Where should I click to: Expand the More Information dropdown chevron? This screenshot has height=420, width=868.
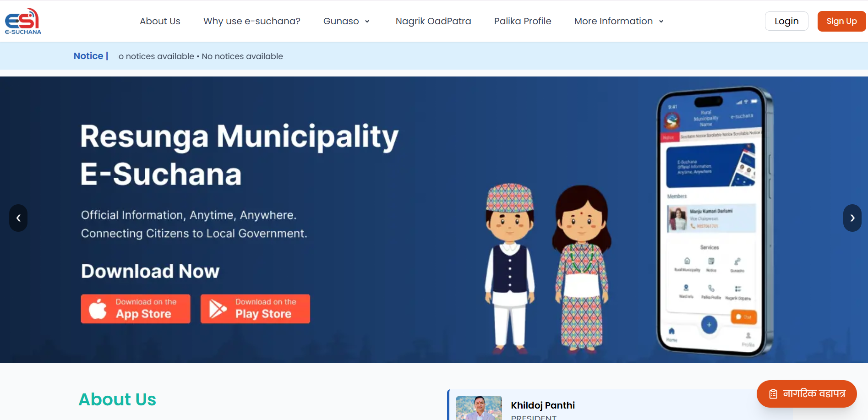click(661, 22)
